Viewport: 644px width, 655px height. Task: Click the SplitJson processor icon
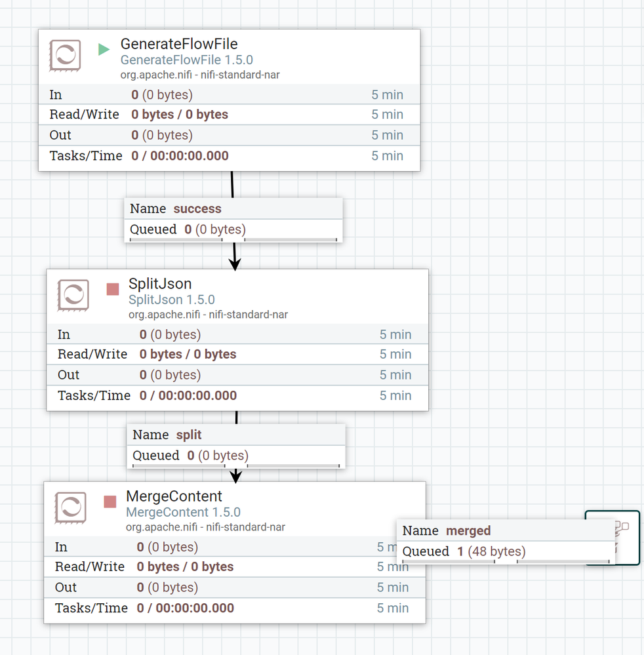(73, 295)
